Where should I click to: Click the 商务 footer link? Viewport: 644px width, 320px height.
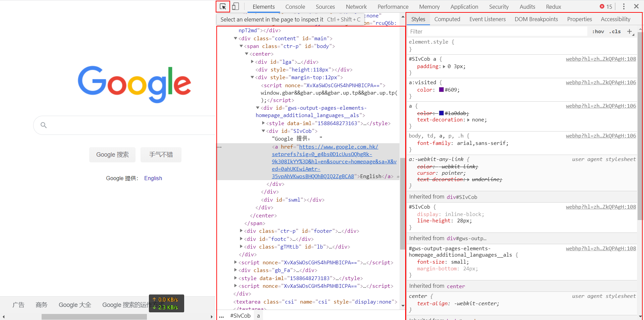pyautogui.click(x=42, y=305)
